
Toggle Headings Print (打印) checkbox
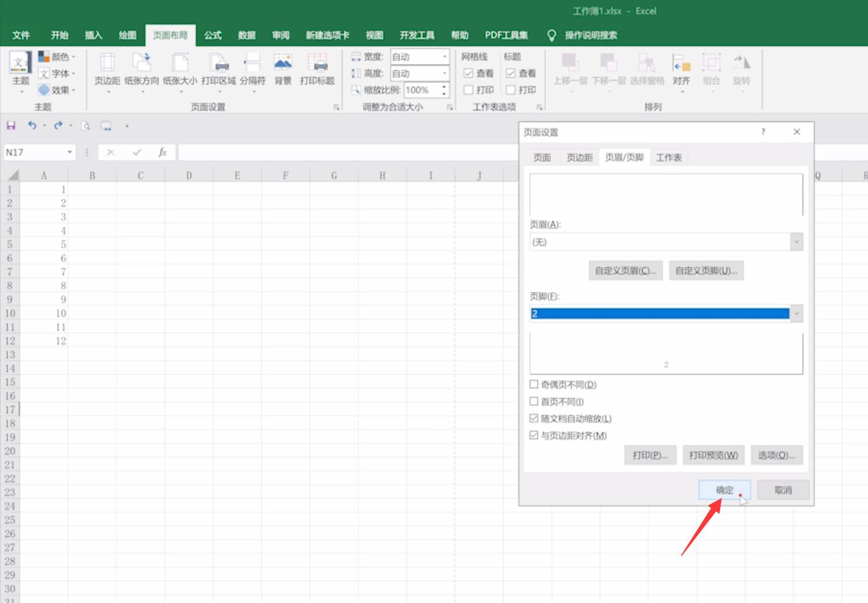[511, 90]
